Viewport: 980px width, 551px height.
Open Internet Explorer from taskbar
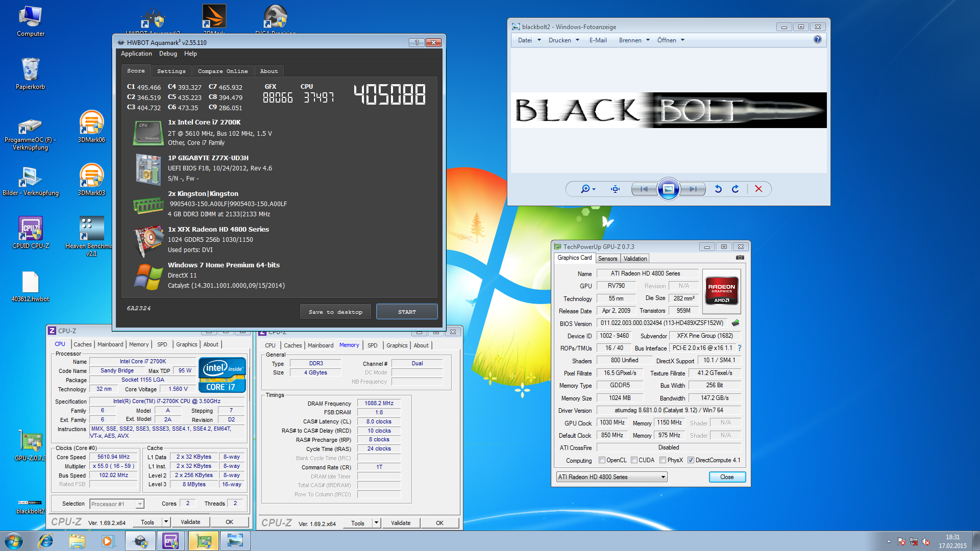tap(46, 541)
